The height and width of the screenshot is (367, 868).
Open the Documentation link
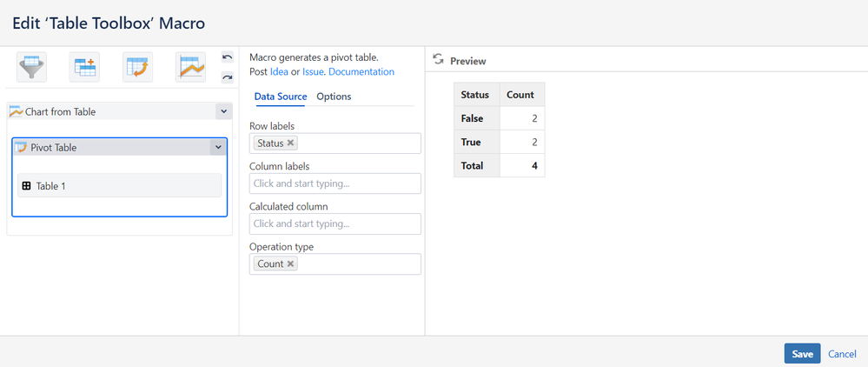pyautogui.click(x=361, y=71)
